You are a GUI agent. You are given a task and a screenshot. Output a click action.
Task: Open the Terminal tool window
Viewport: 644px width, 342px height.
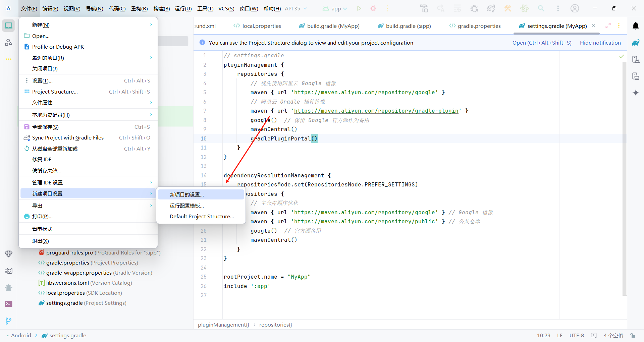tap(9, 304)
